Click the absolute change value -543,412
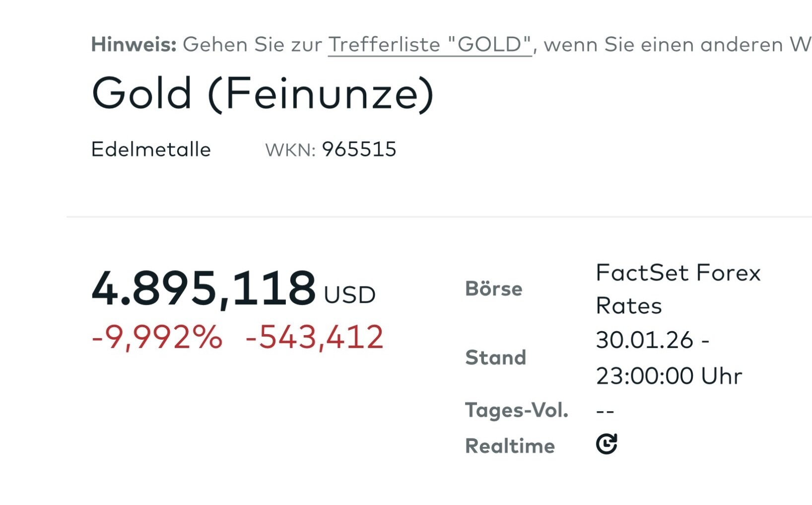The width and height of the screenshot is (812, 505). 314,337
